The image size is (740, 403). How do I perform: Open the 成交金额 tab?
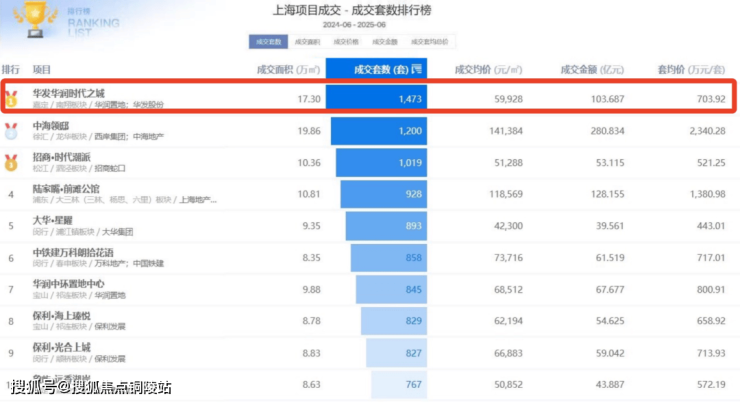click(x=385, y=42)
